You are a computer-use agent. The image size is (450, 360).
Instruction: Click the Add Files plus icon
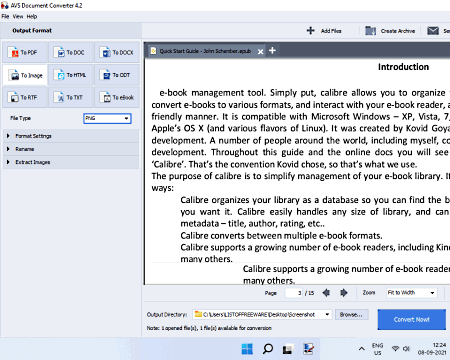(311, 31)
